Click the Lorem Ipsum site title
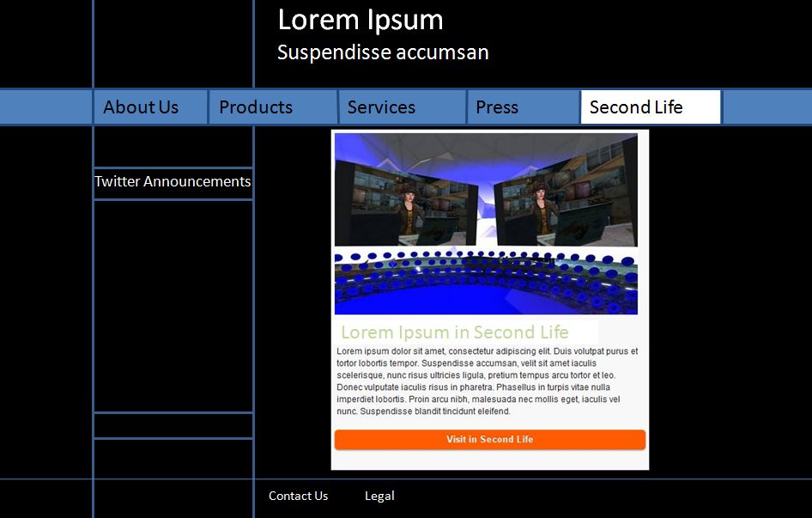 coord(361,20)
